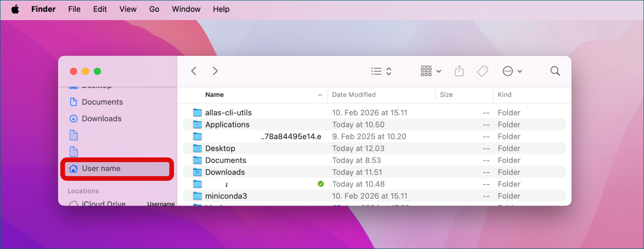This screenshot has height=249, width=644.
Task: Go back with the left chevron
Action: coord(194,71)
